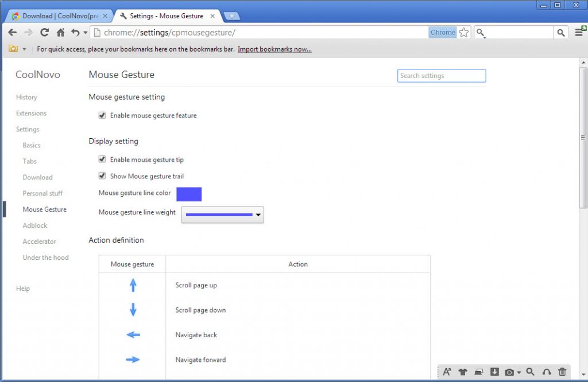Click the left arrow gesture for Navigate back
Screen dimensions: 588x382
(x=133, y=335)
